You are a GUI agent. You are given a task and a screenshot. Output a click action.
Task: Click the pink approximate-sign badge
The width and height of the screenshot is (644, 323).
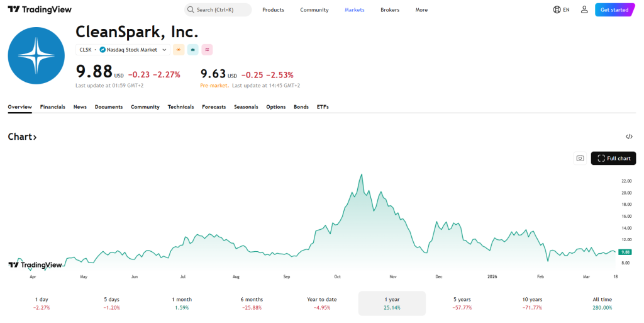click(207, 50)
